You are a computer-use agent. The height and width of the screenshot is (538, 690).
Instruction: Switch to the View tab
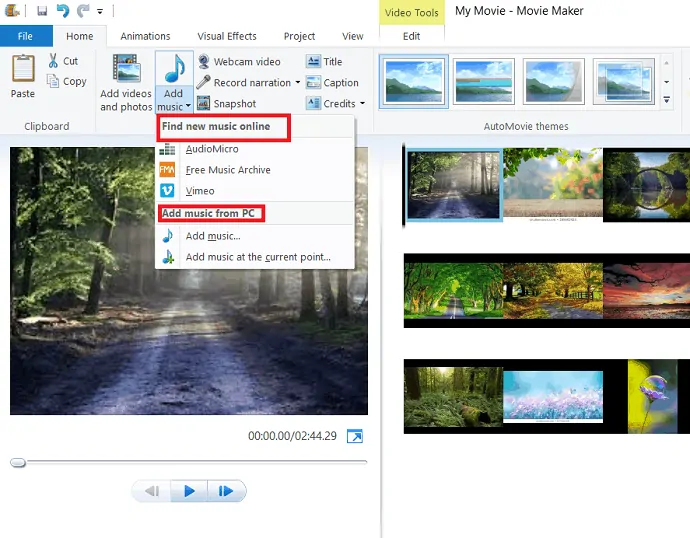[353, 36]
